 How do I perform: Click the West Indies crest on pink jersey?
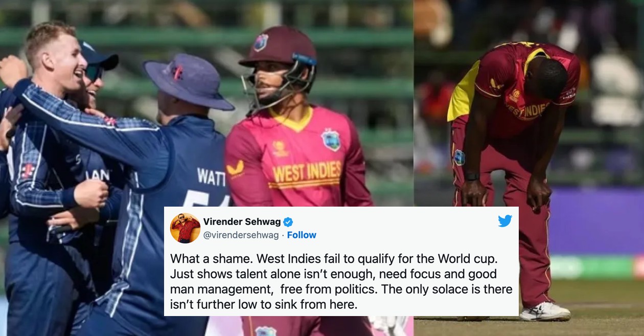pos(331,140)
